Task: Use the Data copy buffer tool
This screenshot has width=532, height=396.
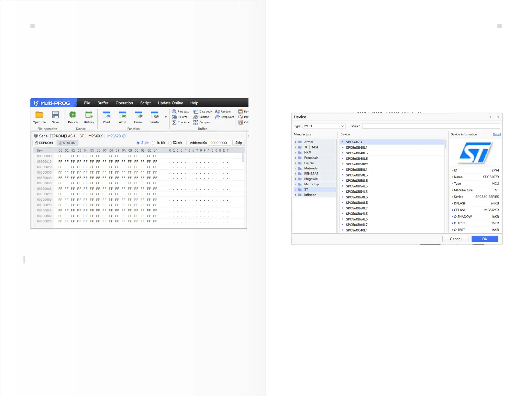Action: 203,112
